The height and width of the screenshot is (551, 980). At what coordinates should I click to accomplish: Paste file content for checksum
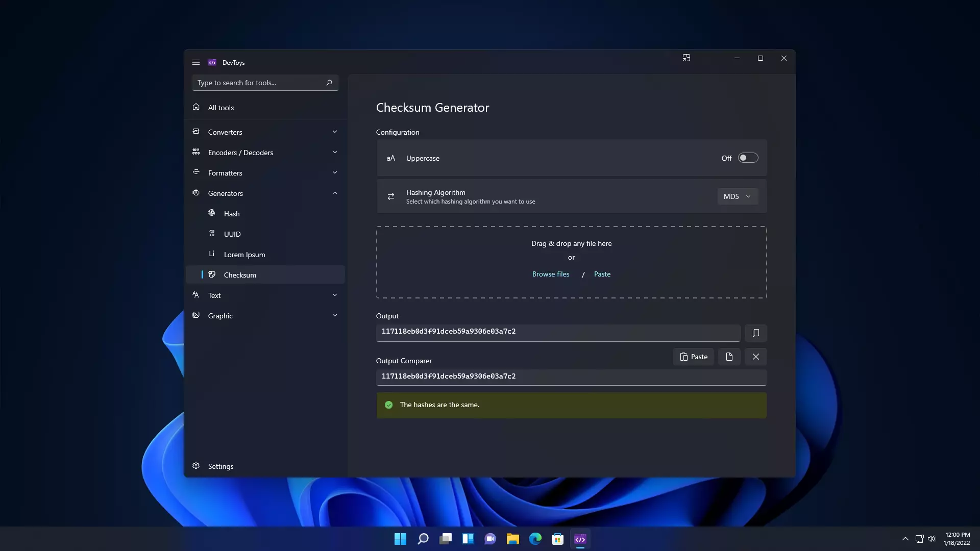tap(602, 274)
